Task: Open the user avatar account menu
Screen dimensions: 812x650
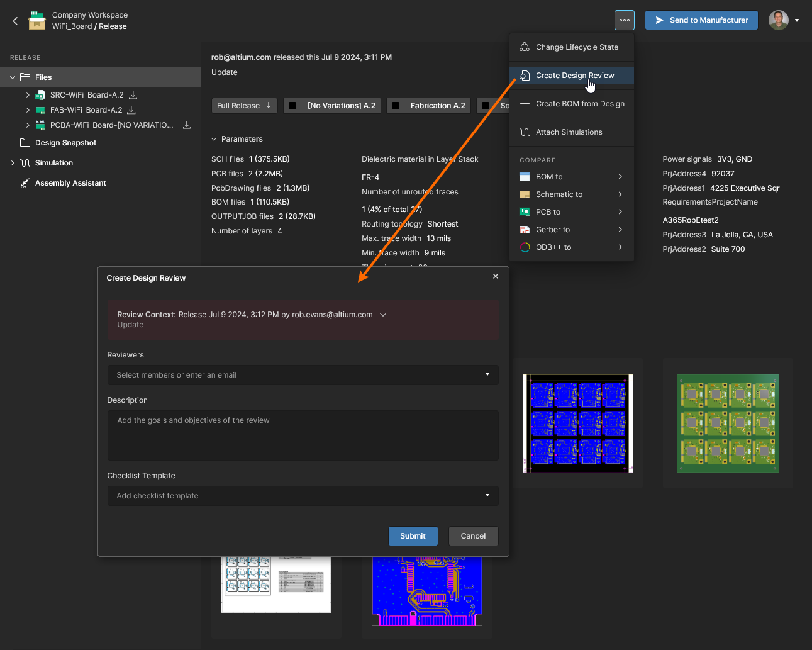Action: [x=779, y=20]
